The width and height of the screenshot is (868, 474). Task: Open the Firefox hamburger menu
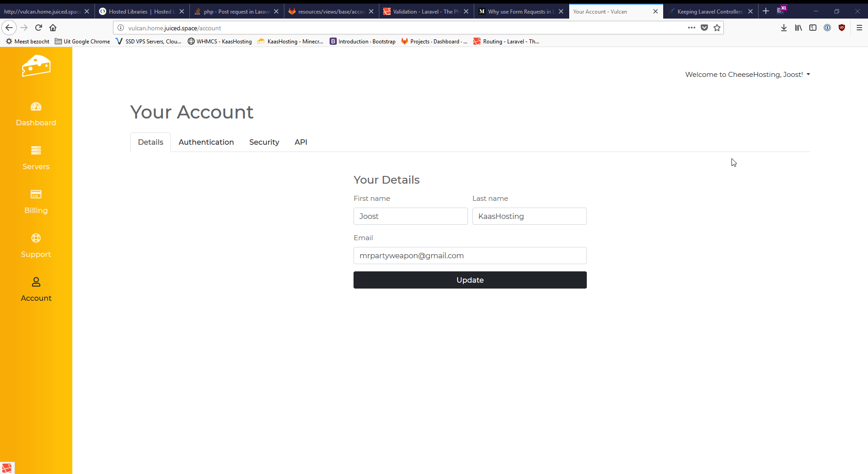(859, 28)
